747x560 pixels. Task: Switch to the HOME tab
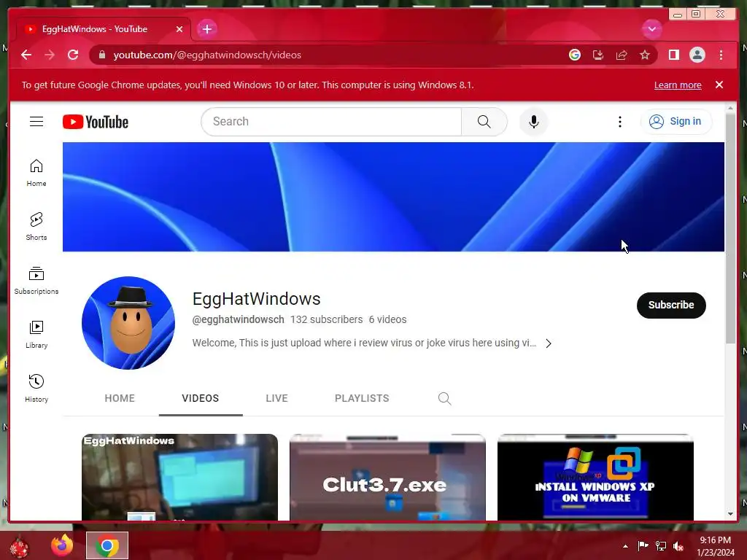click(120, 398)
